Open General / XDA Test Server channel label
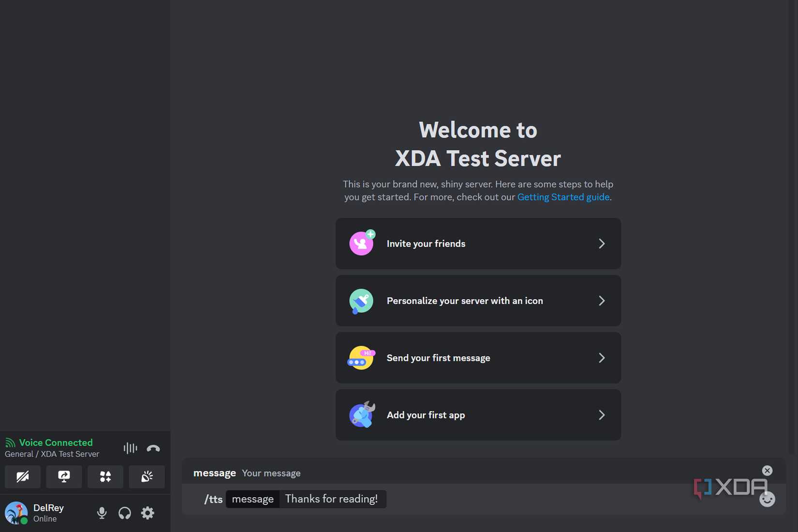The width and height of the screenshot is (798, 532). pyautogui.click(x=52, y=454)
